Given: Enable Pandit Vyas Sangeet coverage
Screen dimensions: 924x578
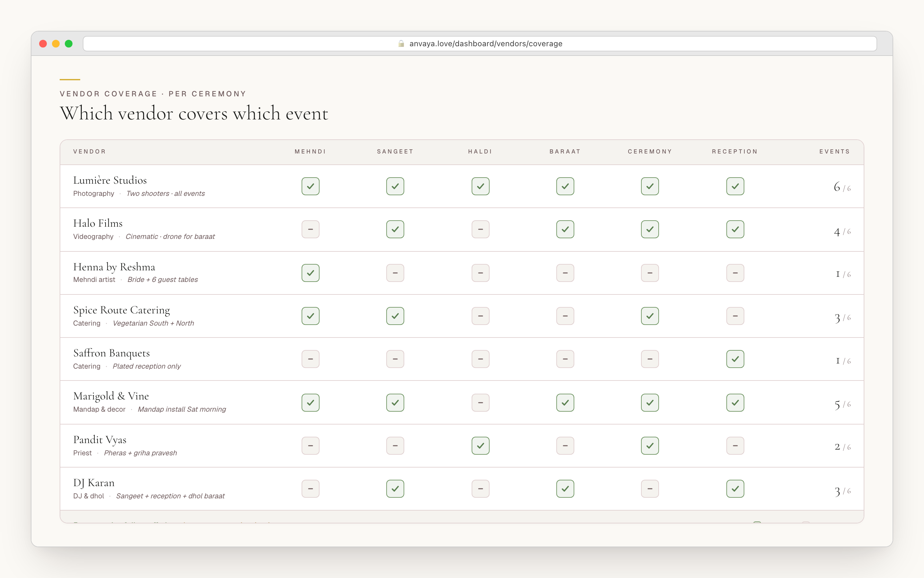Looking at the screenshot, I should point(395,446).
